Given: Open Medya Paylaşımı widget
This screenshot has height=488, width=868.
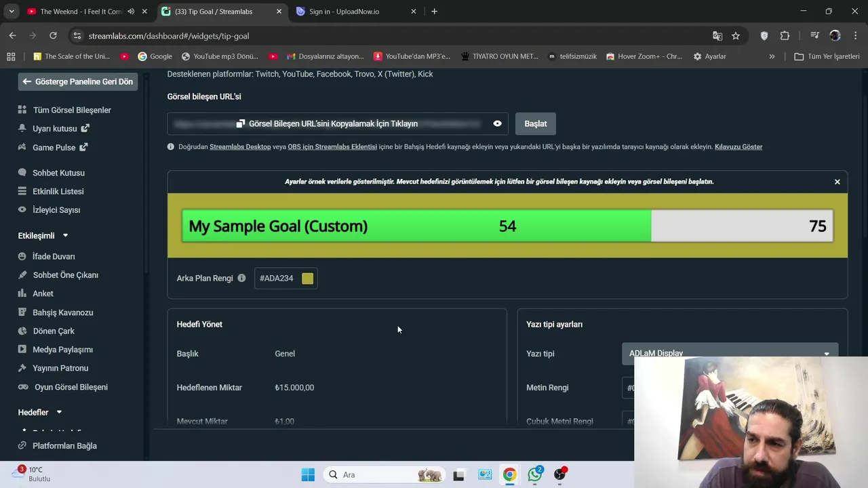Looking at the screenshot, I should (x=62, y=350).
